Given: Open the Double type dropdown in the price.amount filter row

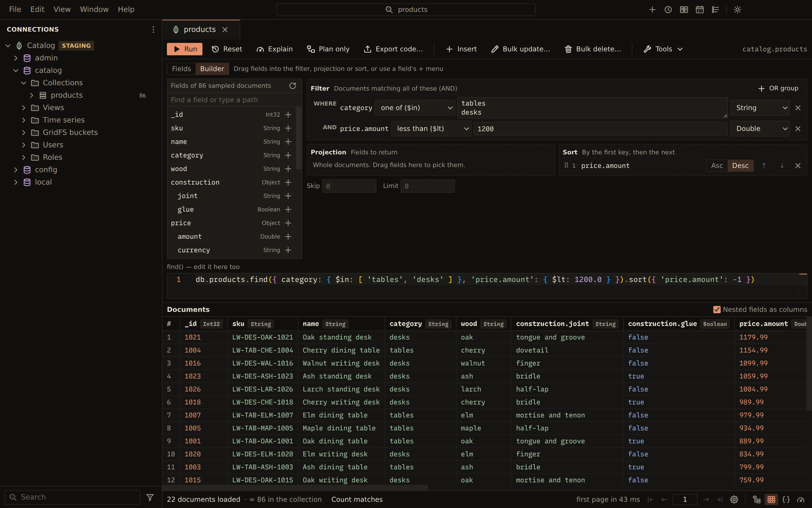Looking at the screenshot, I should click(x=760, y=129).
